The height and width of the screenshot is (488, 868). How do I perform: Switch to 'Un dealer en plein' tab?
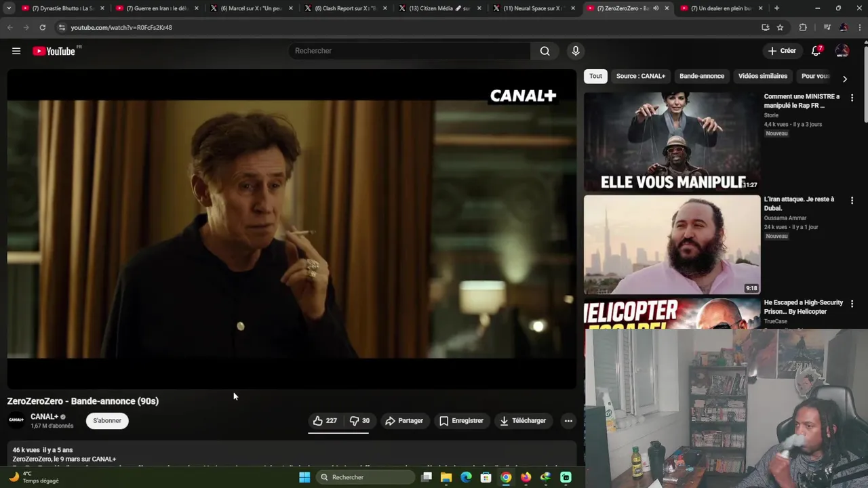(720, 8)
